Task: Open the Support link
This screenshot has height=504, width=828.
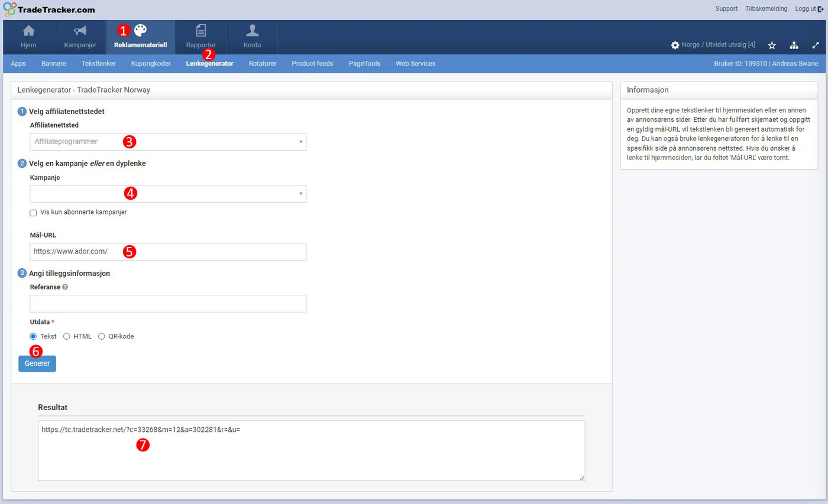Action: point(726,9)
